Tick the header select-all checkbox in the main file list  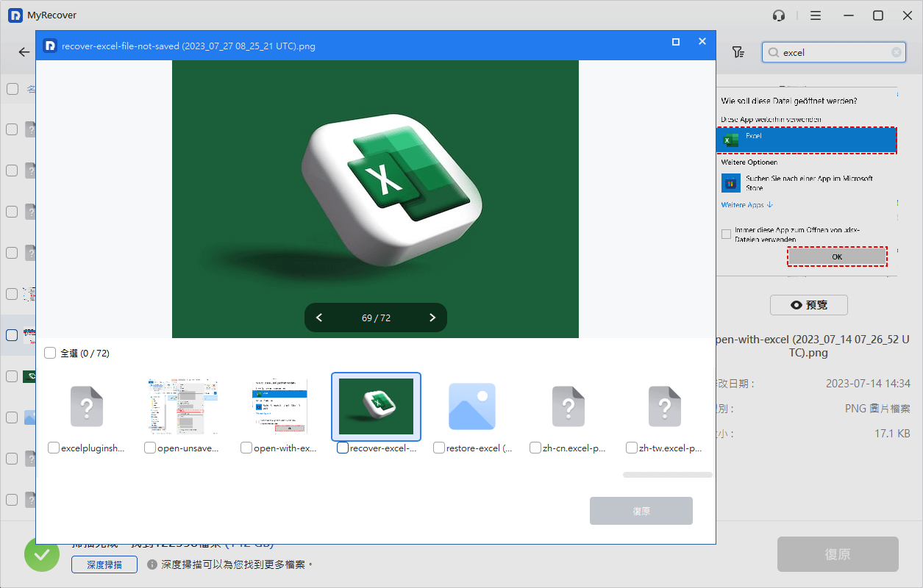(x=13, y=89)
